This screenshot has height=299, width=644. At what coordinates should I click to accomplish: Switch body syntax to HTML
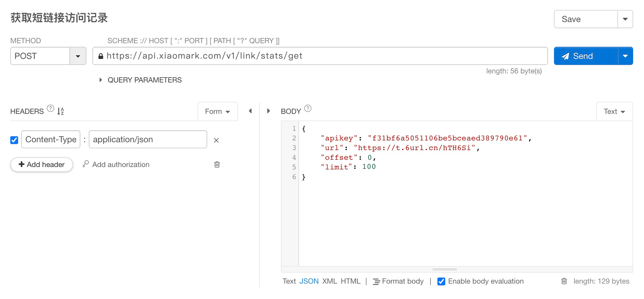point(350,281)
